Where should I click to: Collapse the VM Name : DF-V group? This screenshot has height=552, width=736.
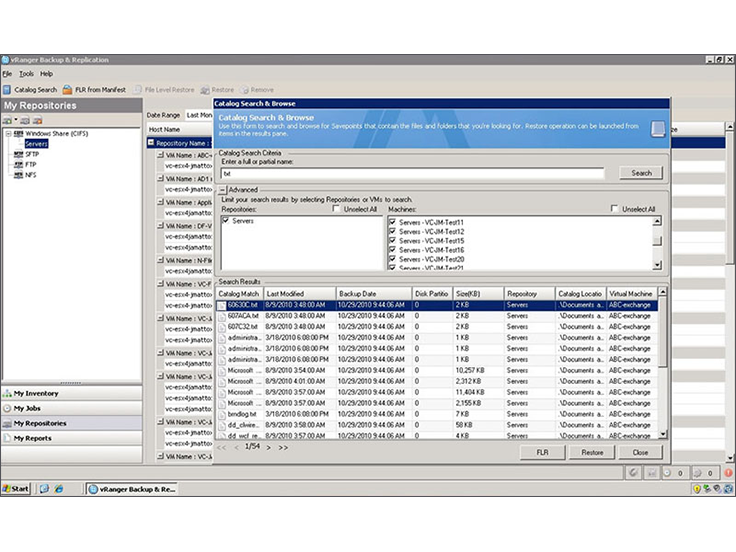coord(161,225)
